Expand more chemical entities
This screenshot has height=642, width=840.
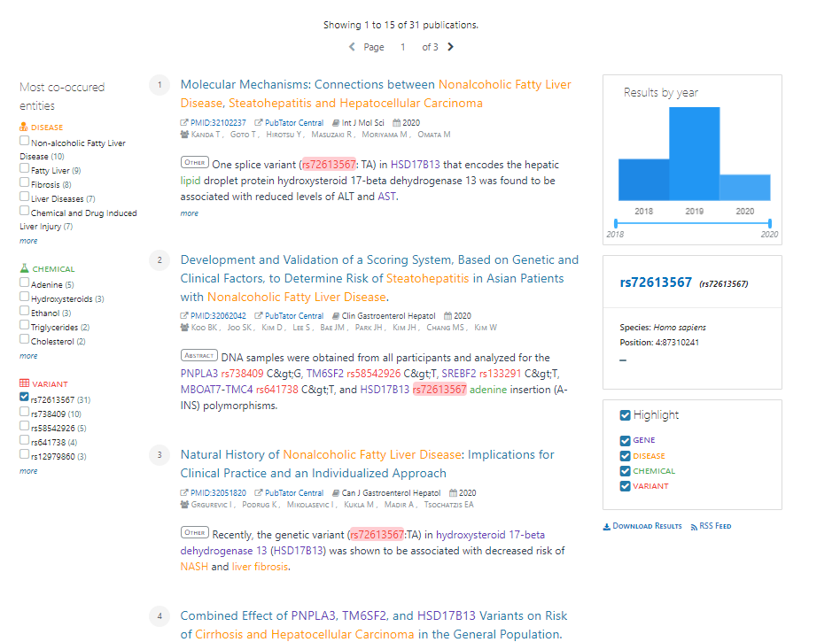[x=27, y=355]
